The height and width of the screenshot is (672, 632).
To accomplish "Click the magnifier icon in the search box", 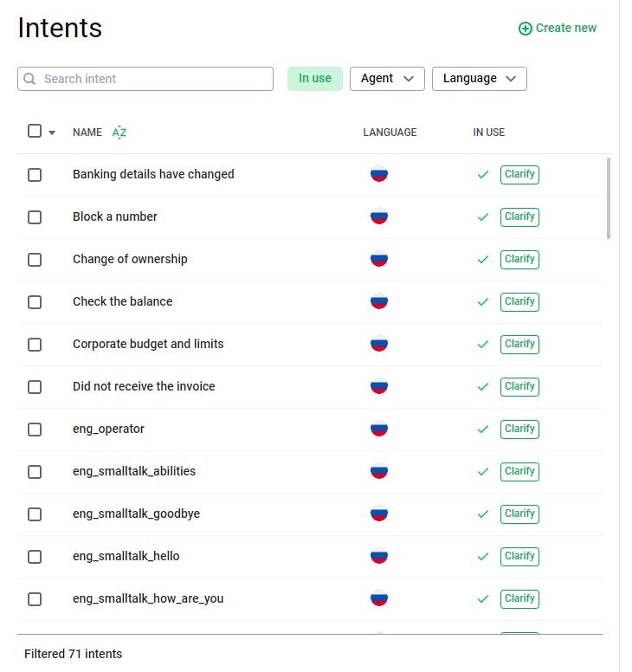I will click(x=30, y=79).
